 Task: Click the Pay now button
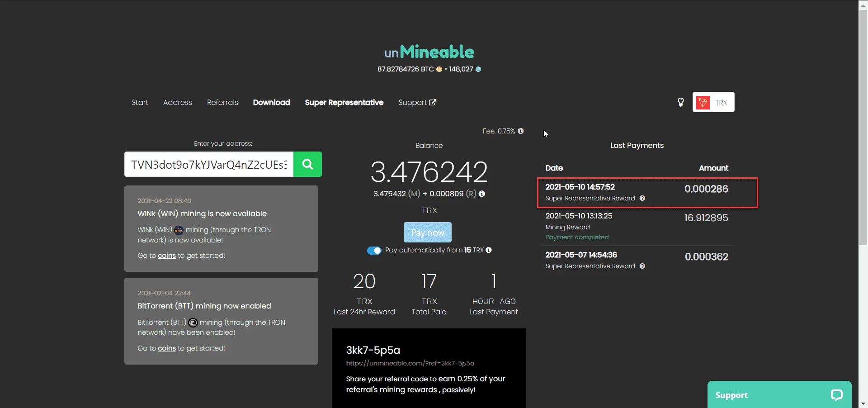coord(428,232)
